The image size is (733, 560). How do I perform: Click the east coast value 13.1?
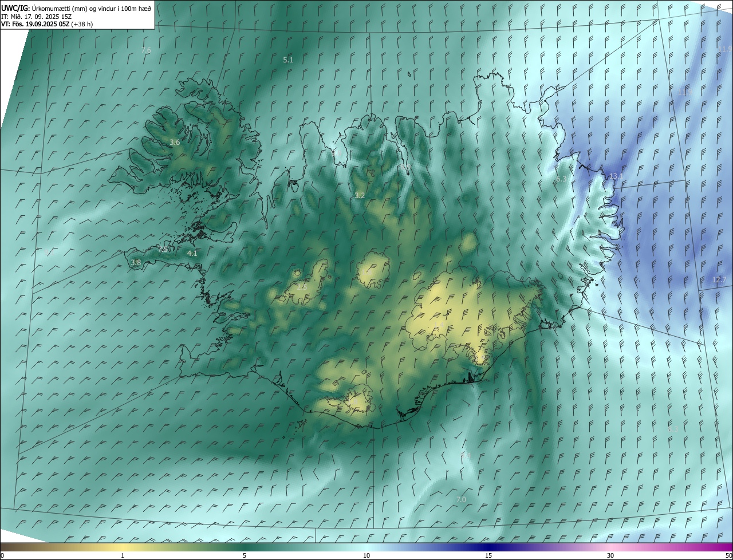click(x=616, y=176)
